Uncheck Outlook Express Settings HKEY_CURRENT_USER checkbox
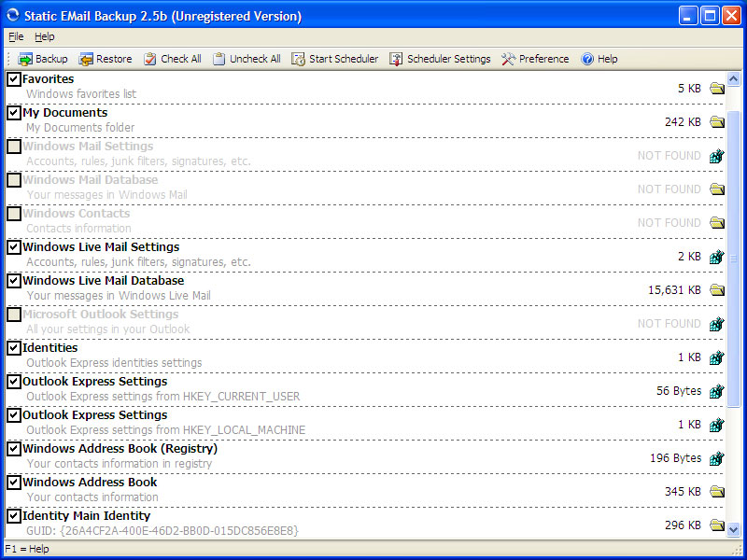 coord(14,382)
